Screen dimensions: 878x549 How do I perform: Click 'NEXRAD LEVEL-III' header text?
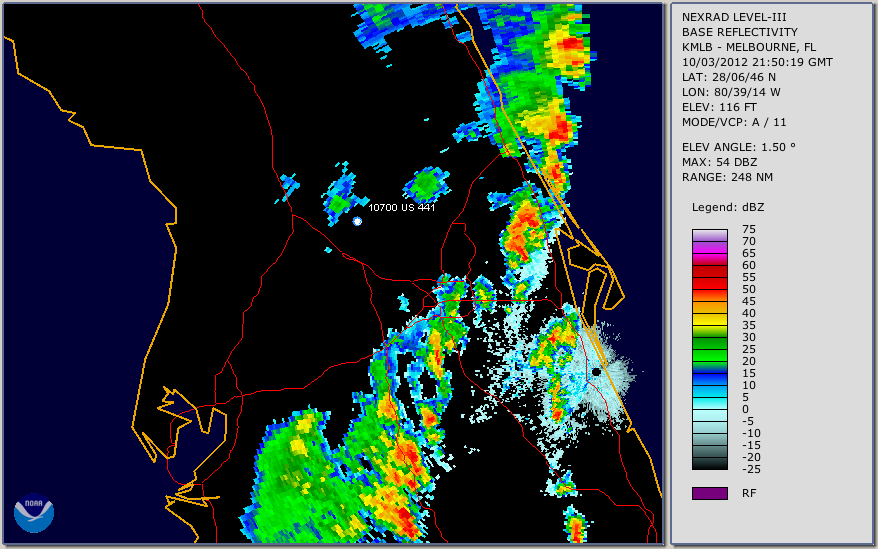tap(734, 17)
